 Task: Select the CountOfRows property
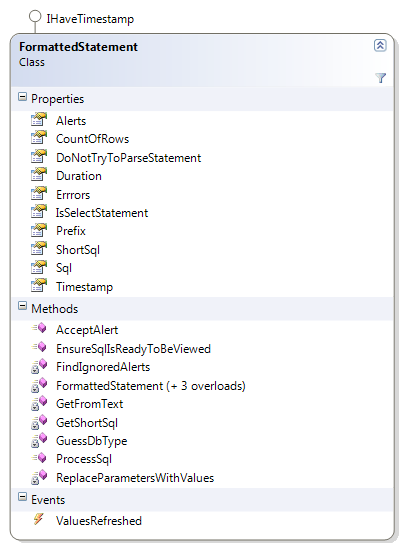point(93,139)
